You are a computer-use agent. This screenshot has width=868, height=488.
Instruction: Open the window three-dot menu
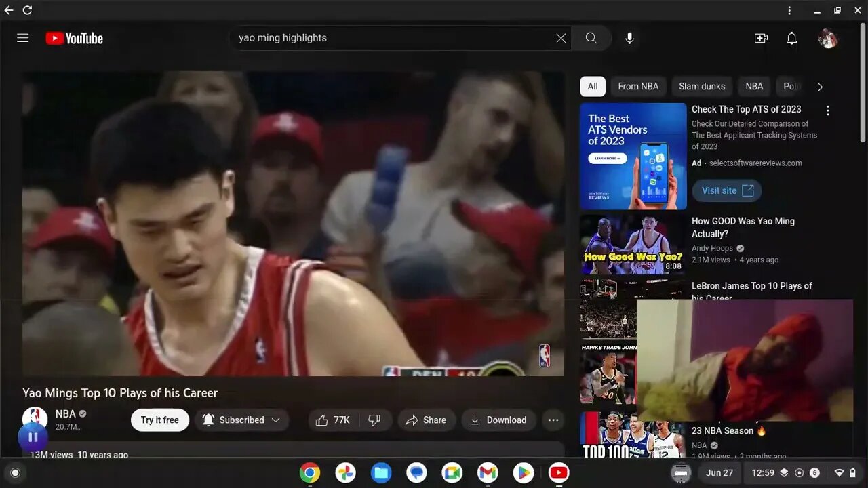789,10
